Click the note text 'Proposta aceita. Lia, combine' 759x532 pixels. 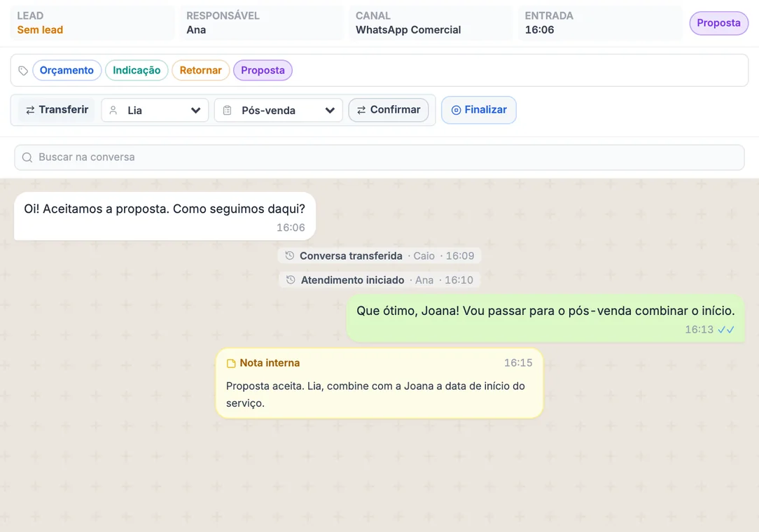[375, 395]
